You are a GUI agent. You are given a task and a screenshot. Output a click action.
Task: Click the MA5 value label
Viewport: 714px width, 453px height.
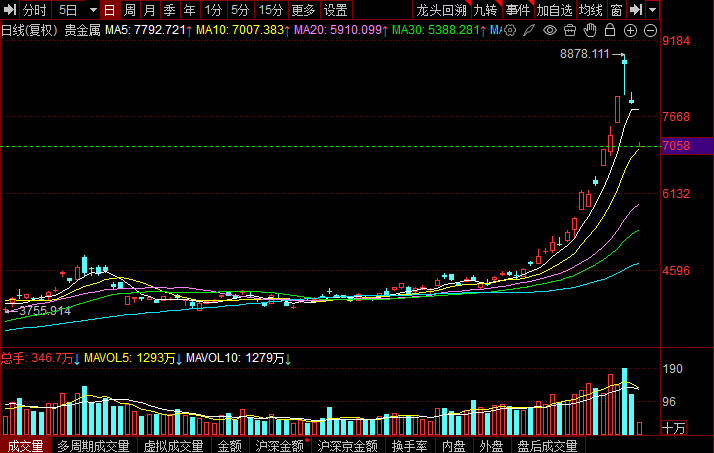click(x=148, y=31)
